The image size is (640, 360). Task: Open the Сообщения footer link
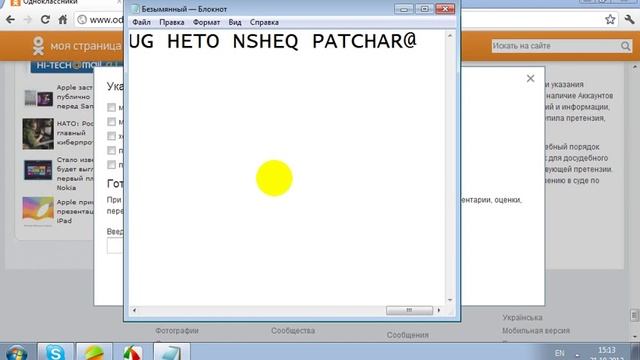click(408, 335)
